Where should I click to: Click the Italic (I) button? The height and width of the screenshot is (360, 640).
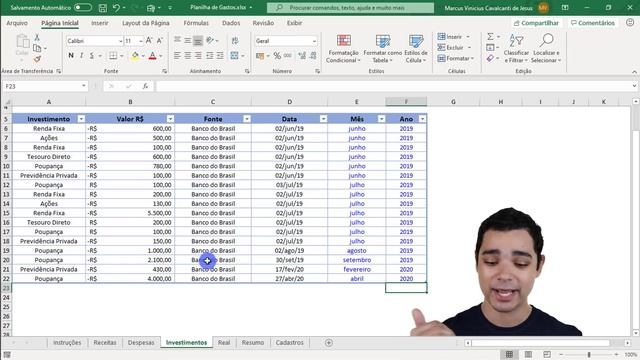(x=81, y=56)
